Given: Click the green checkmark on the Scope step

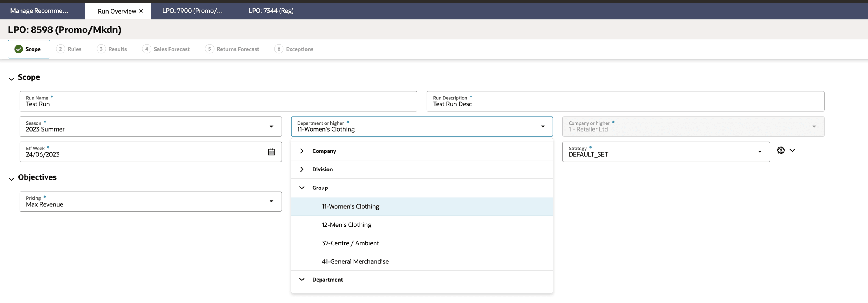Looking at the screenshot, I should [19, 49].
